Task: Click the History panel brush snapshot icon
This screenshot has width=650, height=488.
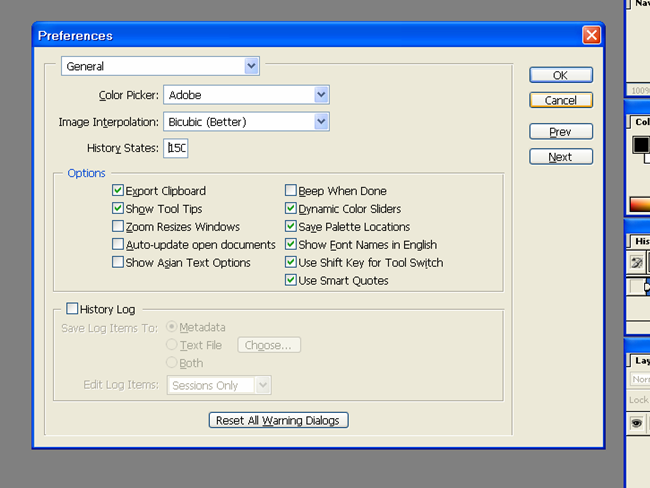Action: 636,262
